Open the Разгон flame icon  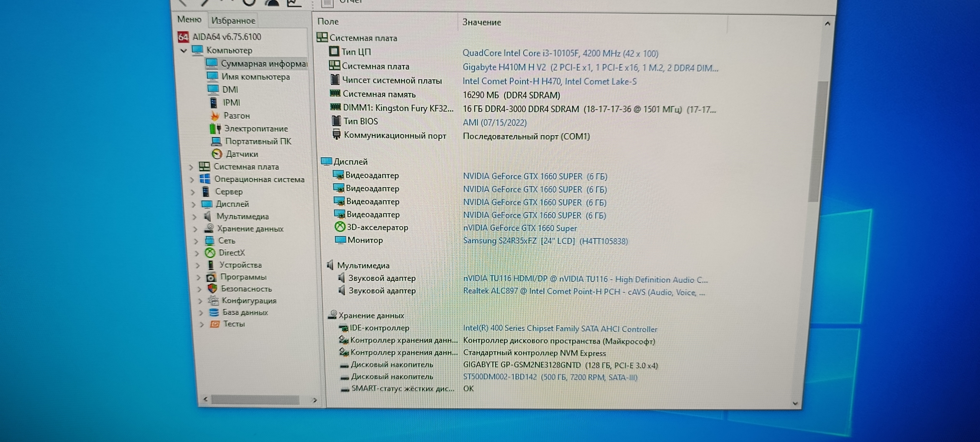click(215, 115)
